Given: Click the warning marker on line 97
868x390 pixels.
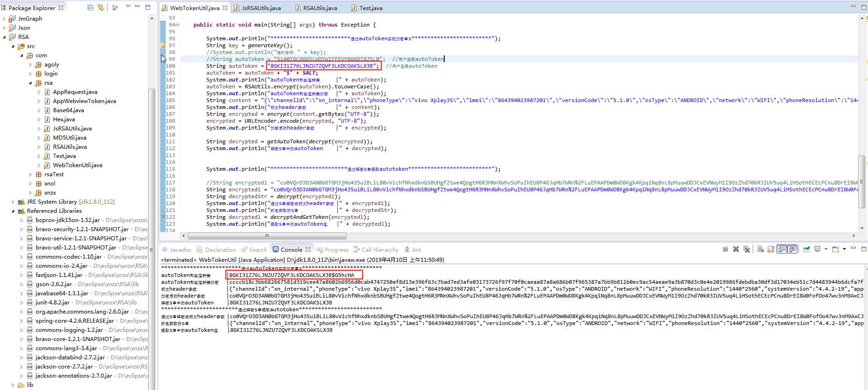Looking at the screenshot, I should 163,45.
